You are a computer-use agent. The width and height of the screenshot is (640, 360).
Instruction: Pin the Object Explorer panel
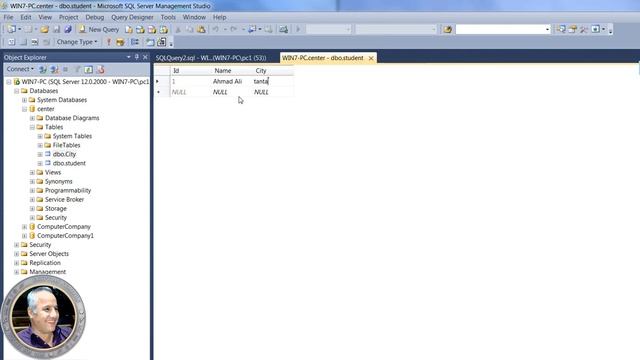point(137,57)
